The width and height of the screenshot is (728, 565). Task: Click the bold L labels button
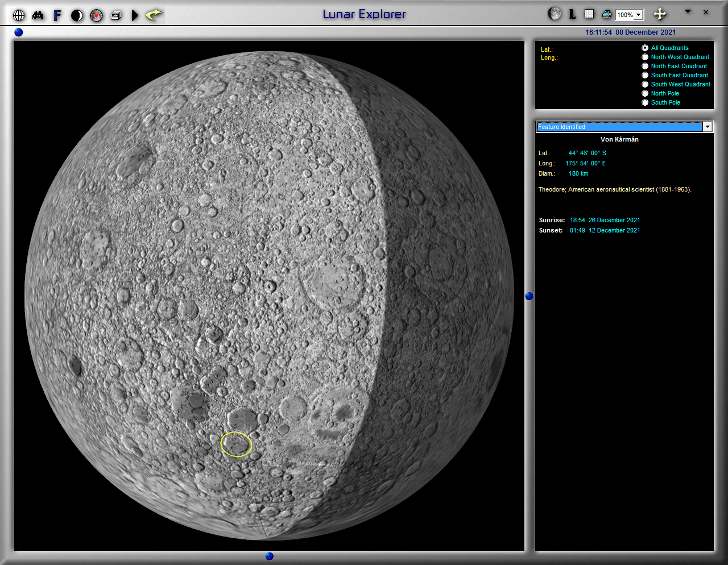573,15
